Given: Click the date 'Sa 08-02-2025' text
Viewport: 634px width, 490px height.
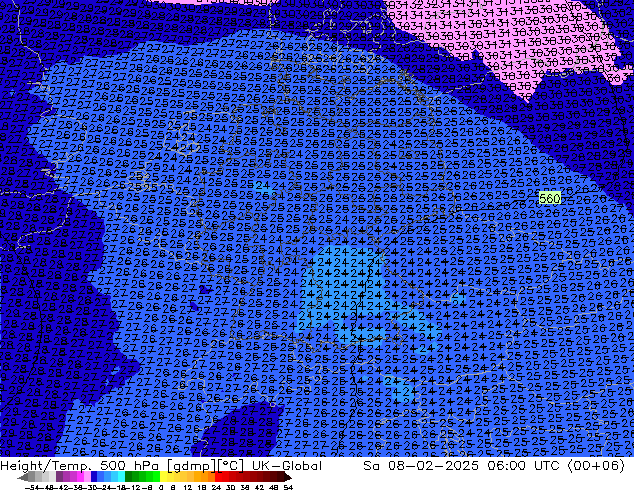Looking at the screenshot, I should click(421, 466).
